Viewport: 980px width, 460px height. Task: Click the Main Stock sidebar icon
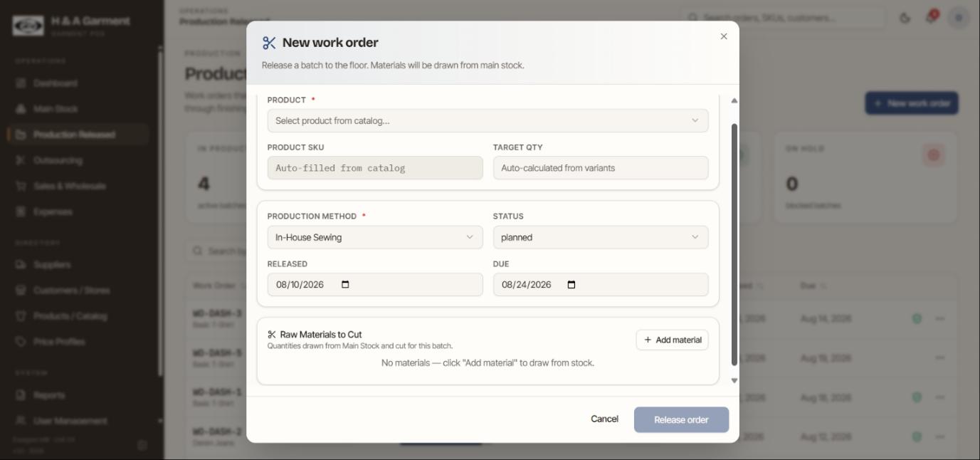coord(21,109)
